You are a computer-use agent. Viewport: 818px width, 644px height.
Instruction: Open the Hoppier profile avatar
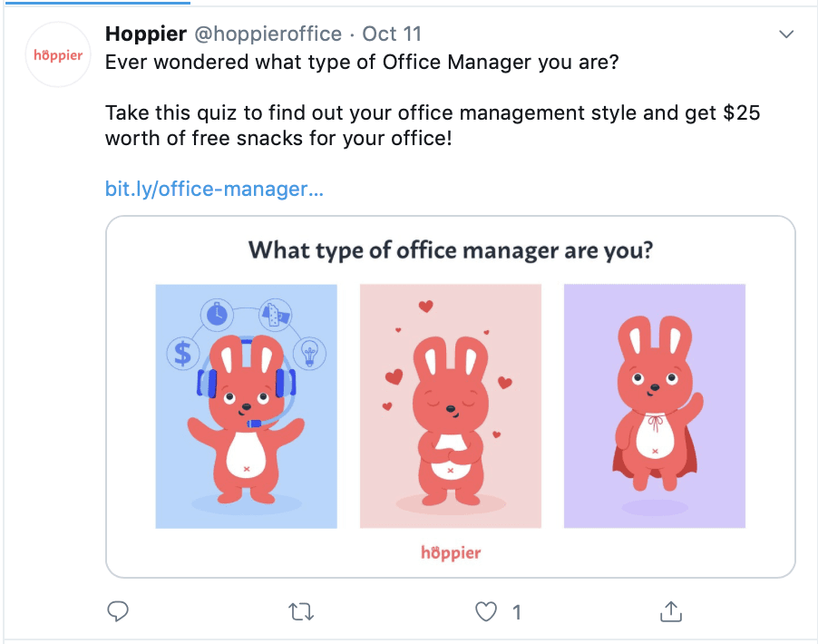click(58, 54)
